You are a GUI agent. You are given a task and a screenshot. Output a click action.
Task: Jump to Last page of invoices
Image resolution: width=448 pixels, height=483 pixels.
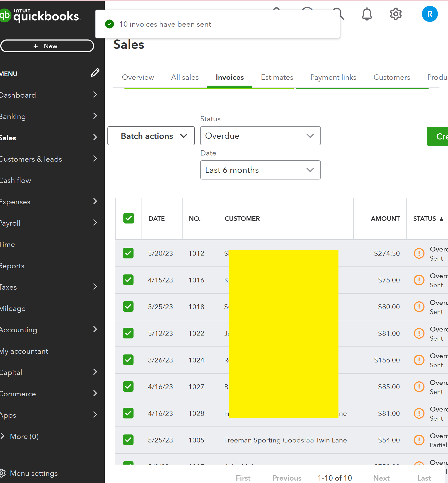[x=424, y=478]
